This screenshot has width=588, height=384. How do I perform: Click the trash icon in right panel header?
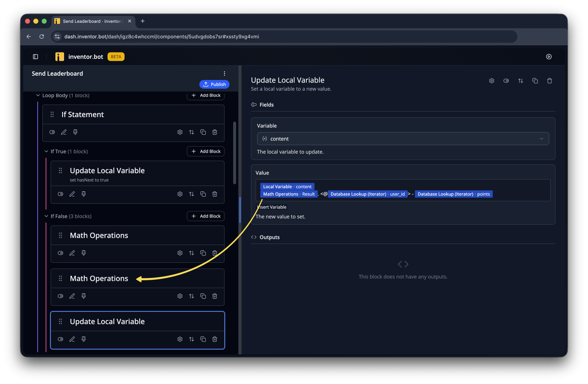550,81
